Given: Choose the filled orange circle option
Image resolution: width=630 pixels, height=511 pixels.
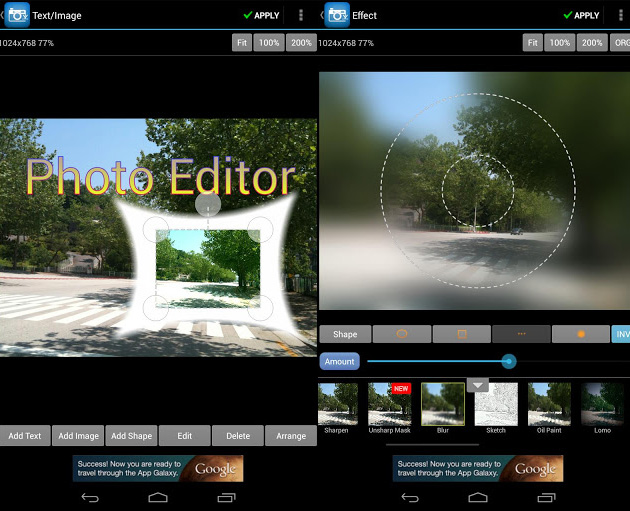Looking at the screenshot, I should [x=581, y=334].
